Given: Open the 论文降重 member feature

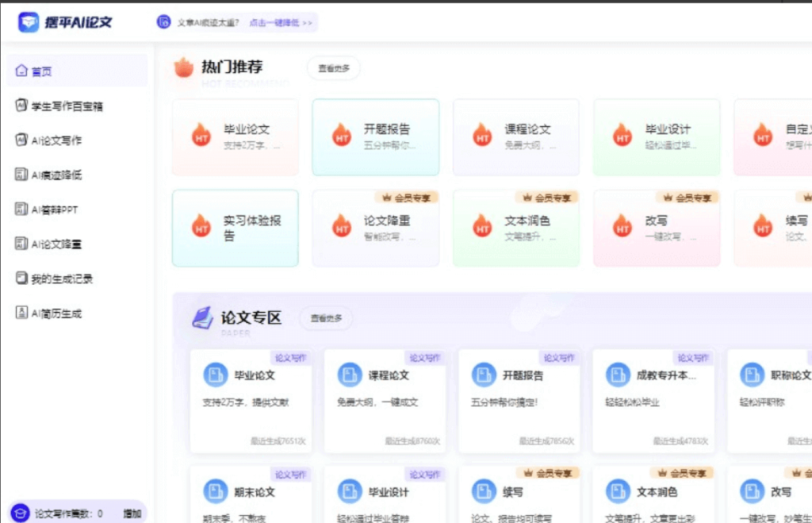Looking at the screenshot, I should (373, 228).
